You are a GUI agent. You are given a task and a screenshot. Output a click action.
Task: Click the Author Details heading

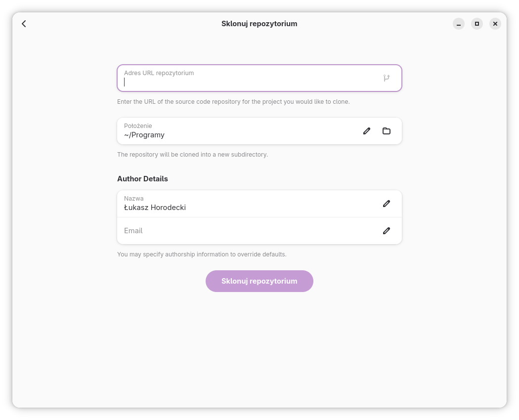(x=142, y=179)
